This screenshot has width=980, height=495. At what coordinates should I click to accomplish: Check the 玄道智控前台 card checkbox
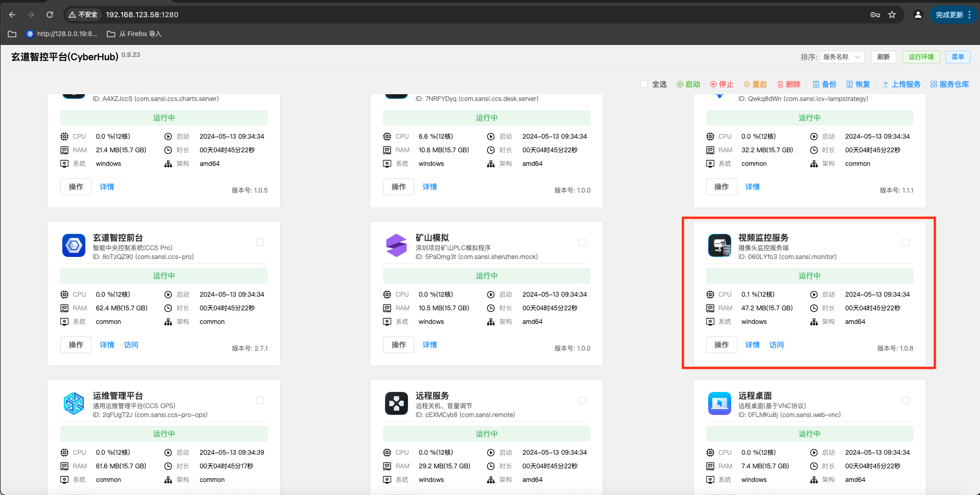click(260, 242)
